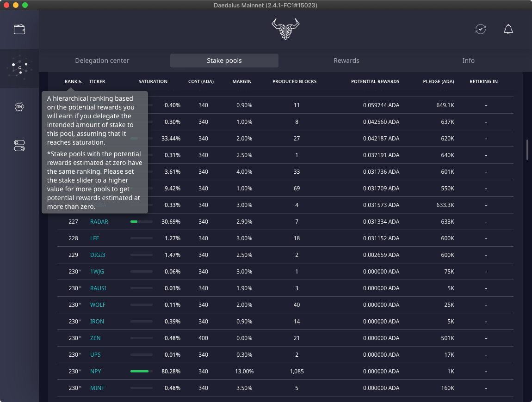This screenshot has width=532, height=402.
Task: Click the 0.002659 ADA potential rewards
Action: (x=381, y=255)
